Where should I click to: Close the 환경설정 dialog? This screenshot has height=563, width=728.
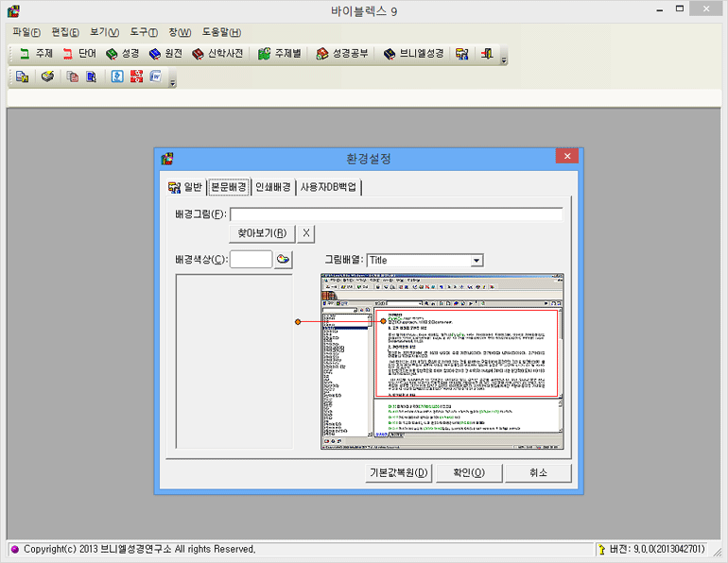click(567, 156)
